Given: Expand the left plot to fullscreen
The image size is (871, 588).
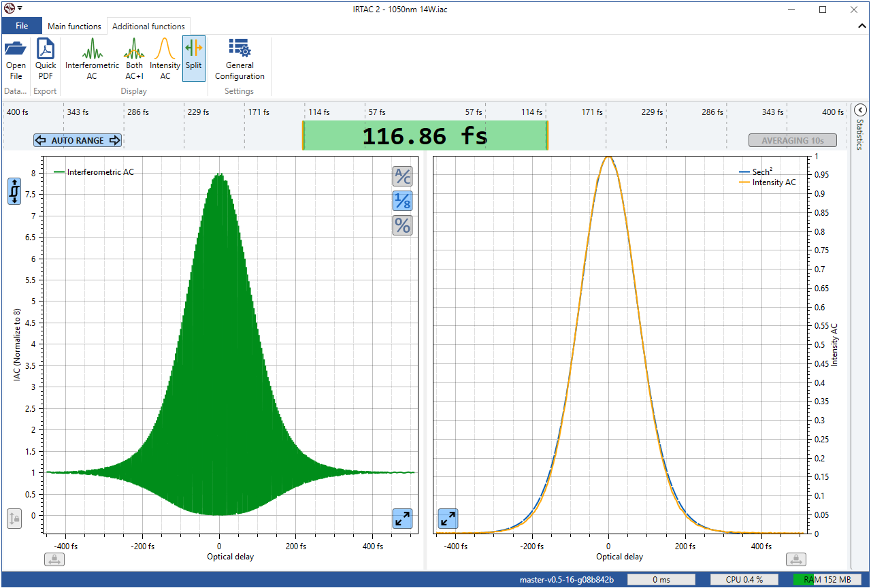Looking at the screenshot, I should pyautogui.click(x=403, y=519).
